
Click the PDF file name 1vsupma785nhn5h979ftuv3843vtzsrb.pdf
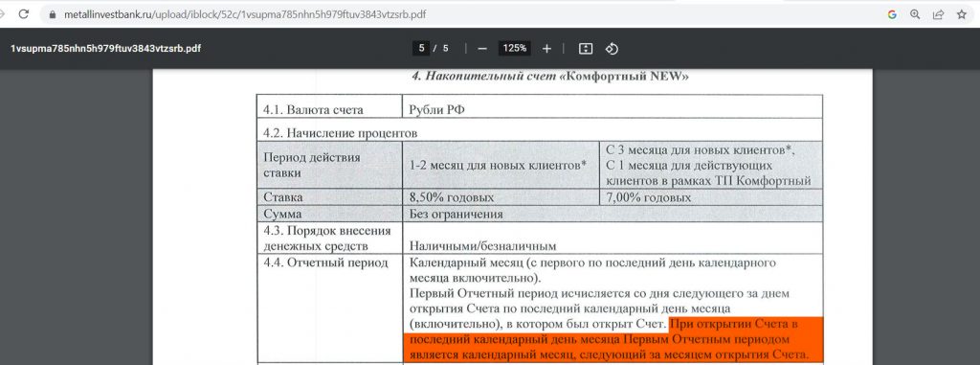105,48
